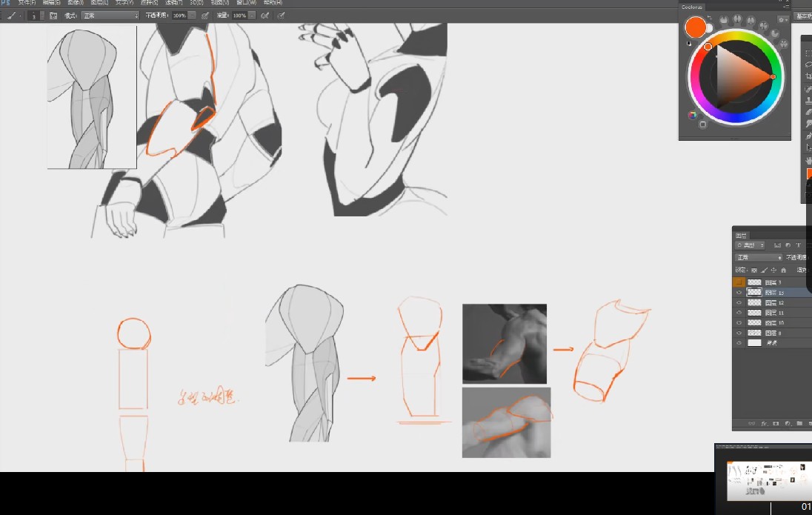Select the Crop tool

click(x=808, y=76)
